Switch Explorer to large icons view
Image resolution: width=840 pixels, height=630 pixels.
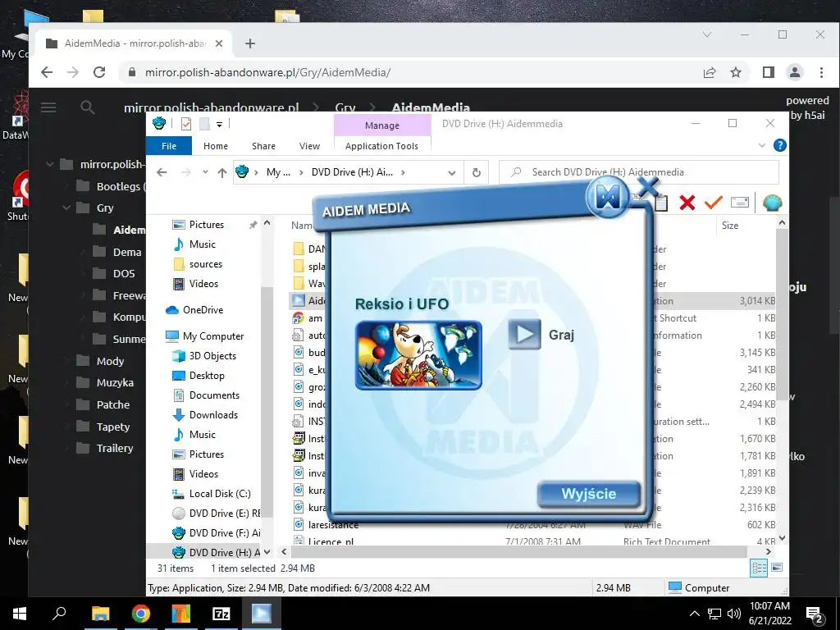click(777, 568)
